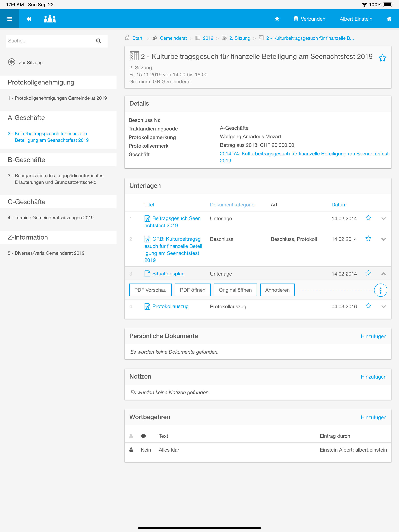Viewport: 399px width, 532px height.
Task: Click the double-arrow back icon
Action: pos(29,19)
